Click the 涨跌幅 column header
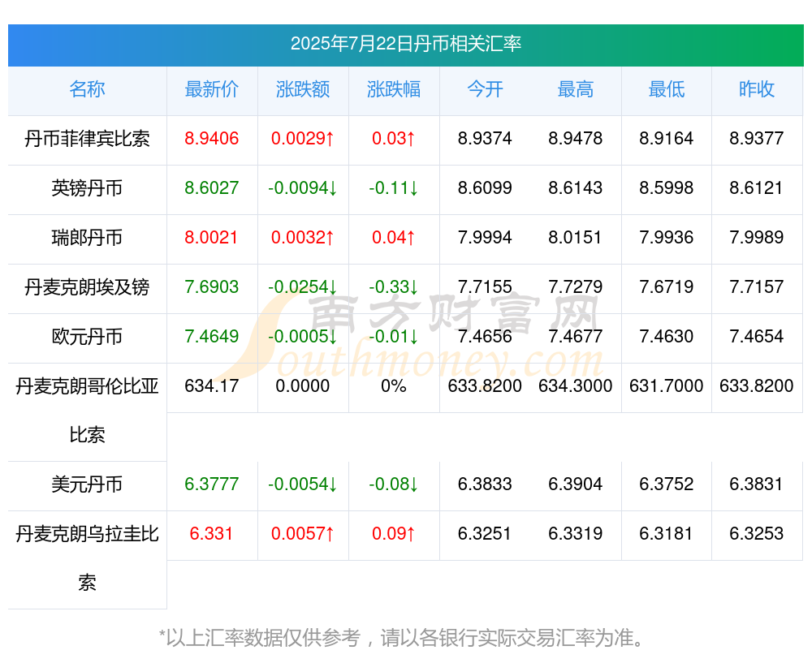The height and width of the screenshot is (663, 812). [x=394, y=89]
